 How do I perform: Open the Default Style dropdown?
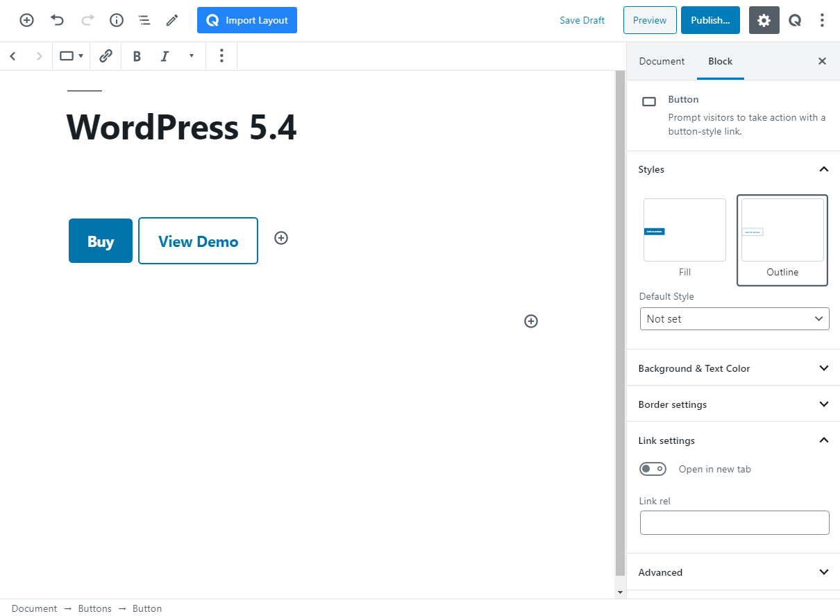[734, 318]
